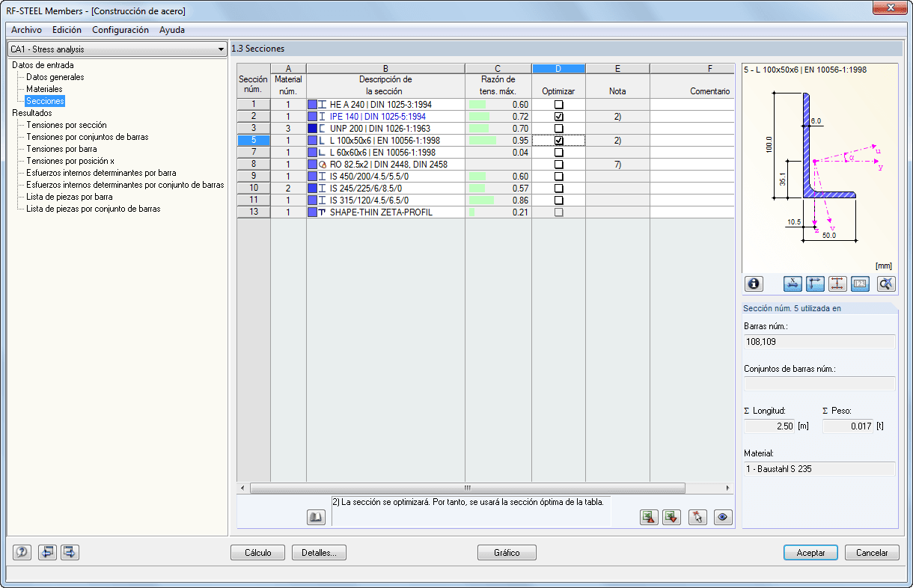Viewport: 913px width, 588px height.
Task: Toggle the numbering 123 display icon
Action: [x=861, y=284]
